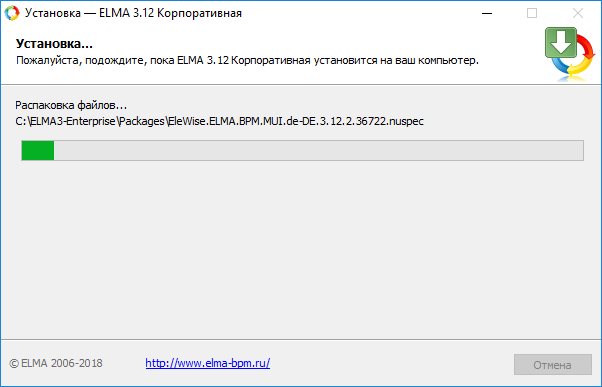
Task: Click the © ELMA 2006-2018 copyright text
Action: pos(56,363)
